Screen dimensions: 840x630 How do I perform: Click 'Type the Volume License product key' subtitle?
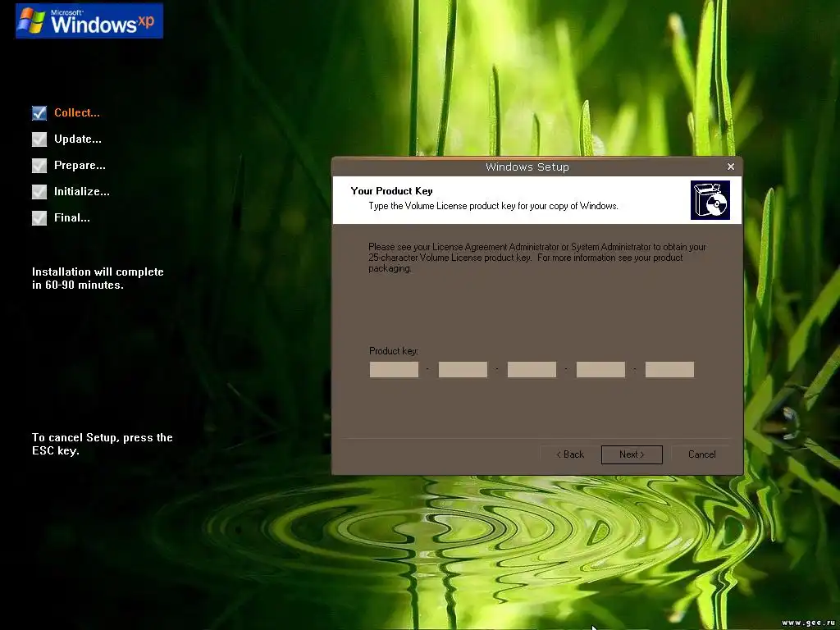(x=493, y=206)
